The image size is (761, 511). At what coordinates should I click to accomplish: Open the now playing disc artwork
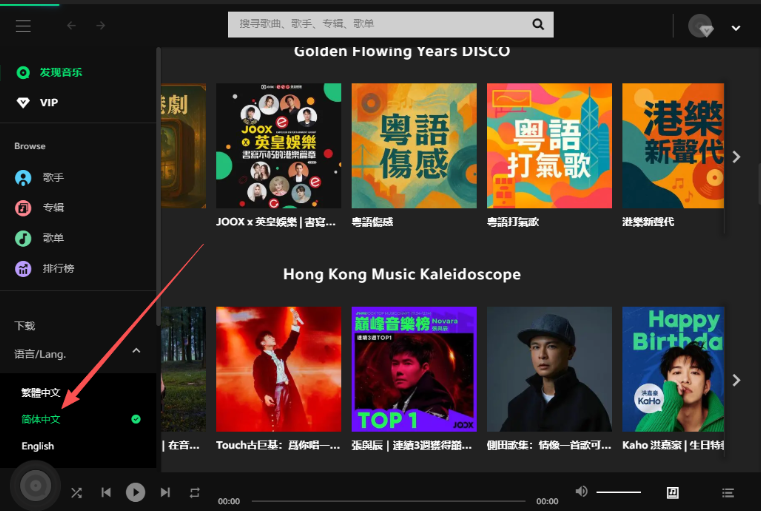pos(35,485)
